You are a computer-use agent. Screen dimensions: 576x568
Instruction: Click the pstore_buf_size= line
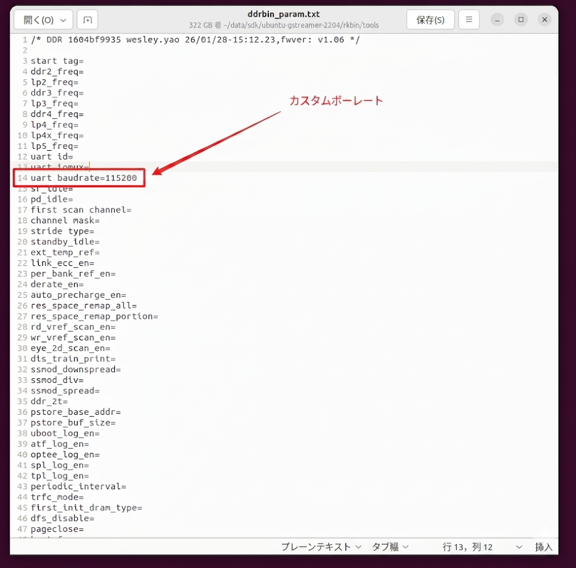73,423
